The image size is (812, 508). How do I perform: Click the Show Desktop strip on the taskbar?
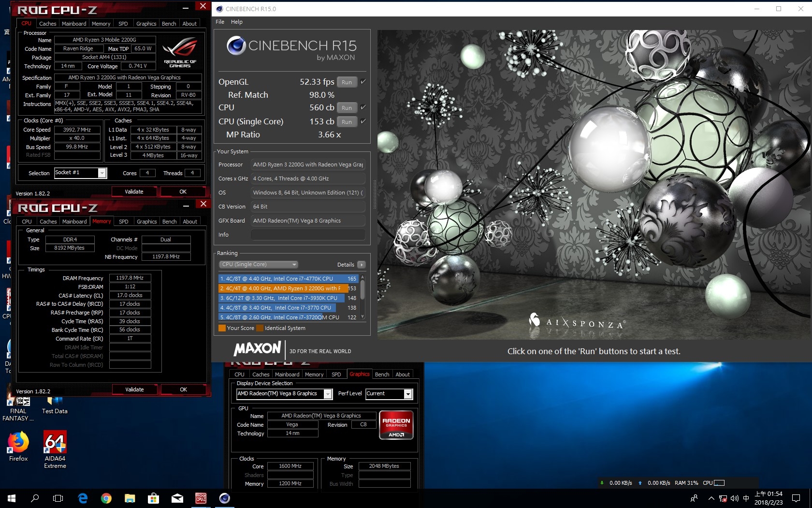click(x=811, y=498)
